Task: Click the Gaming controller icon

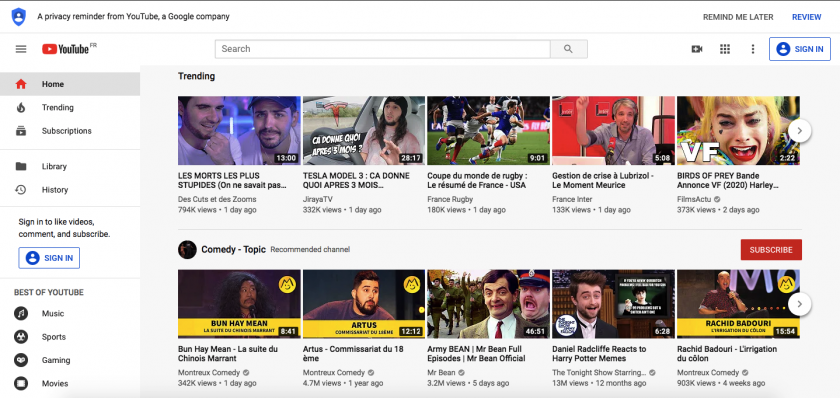Action: tap(21, 360)
